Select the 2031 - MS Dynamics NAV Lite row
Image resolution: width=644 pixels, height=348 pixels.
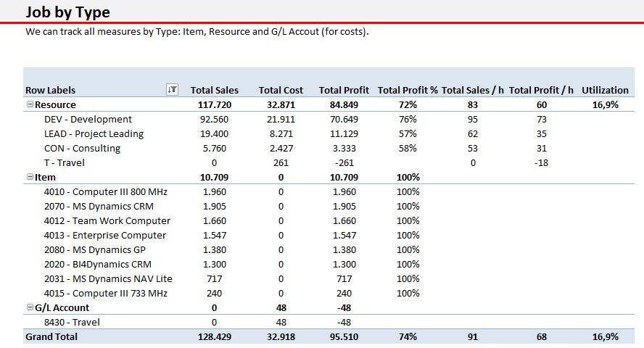108,279
